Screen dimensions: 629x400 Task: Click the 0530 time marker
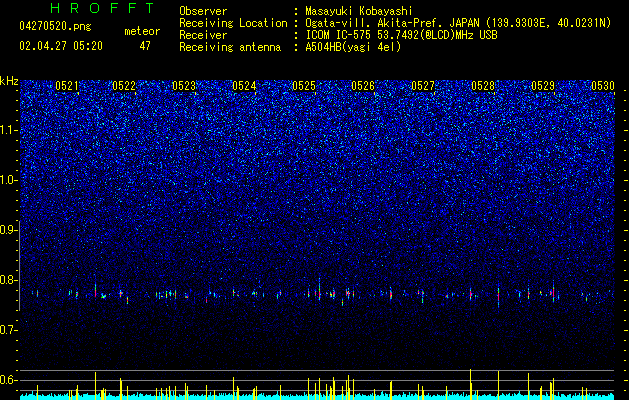(603, 86)
